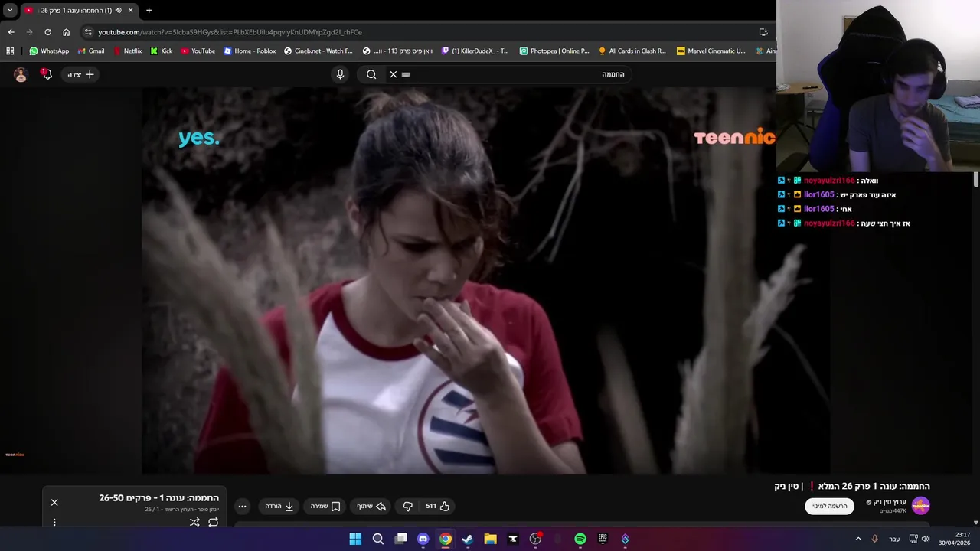Screen dimensions: 980x551
Task: Open the Photopea bookmark
Action: pyautogui.click(x=554, y=51)
